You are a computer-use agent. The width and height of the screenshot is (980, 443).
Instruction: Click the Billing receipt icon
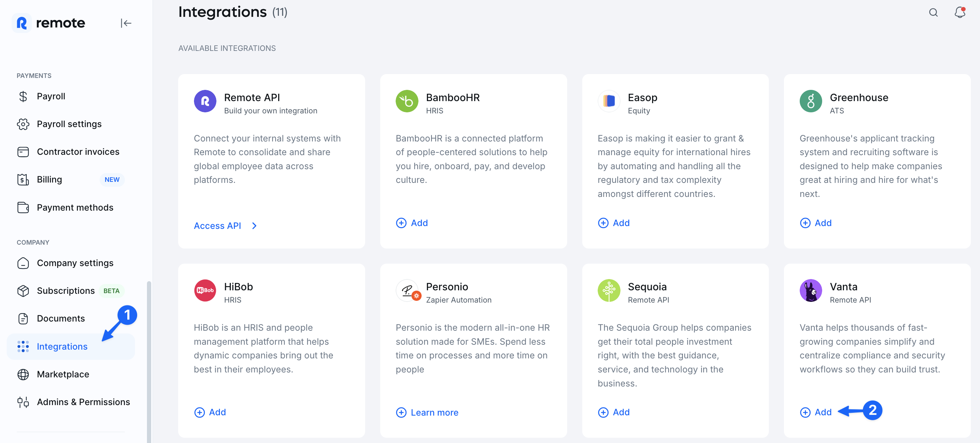23,180
